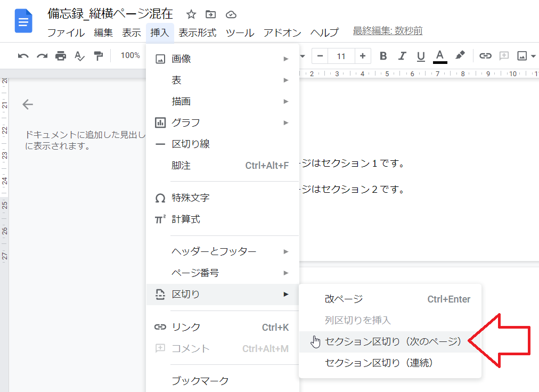Check the cloud save status icon

pos(231,14)
